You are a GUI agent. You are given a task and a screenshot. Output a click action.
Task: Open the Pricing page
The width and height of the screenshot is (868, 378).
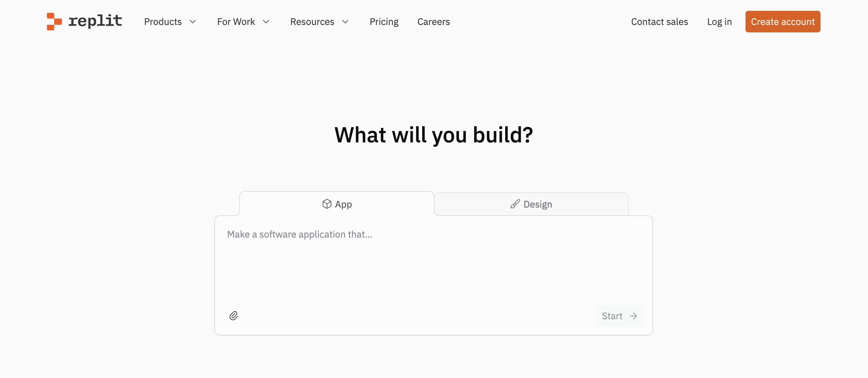pos(384,22)
